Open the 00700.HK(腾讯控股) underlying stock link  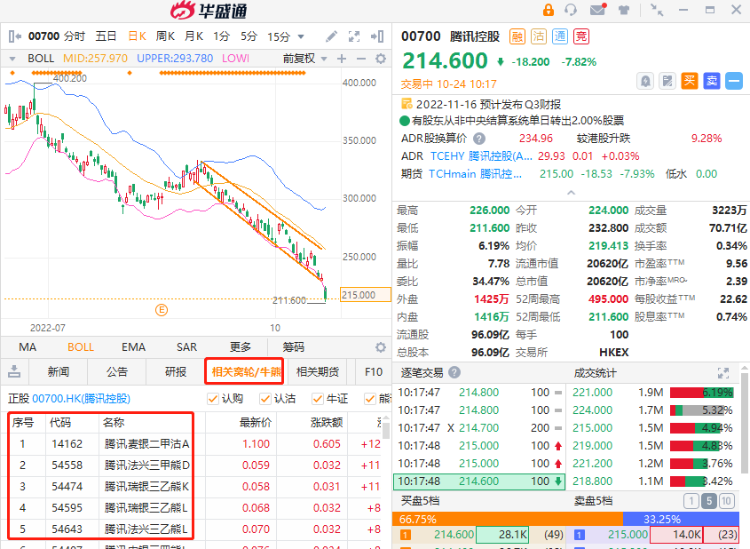(81, 398)
